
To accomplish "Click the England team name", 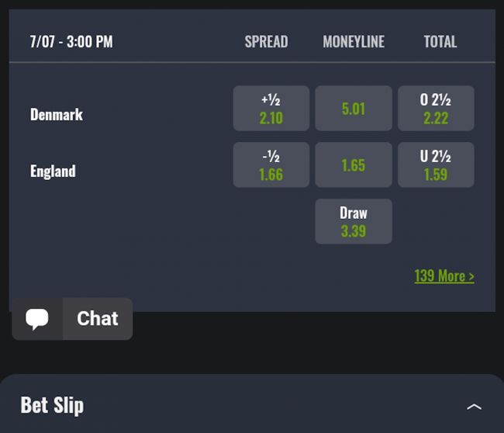I will [53, 171].
